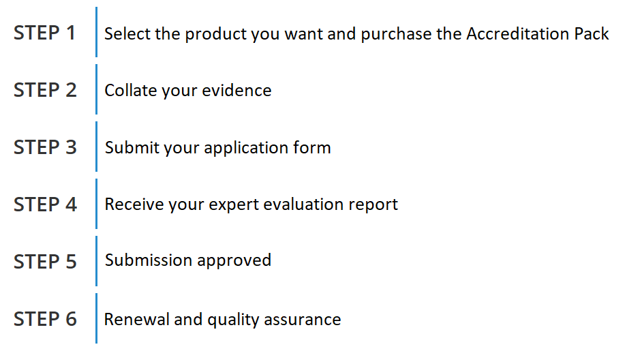Click the STEP 1 label
The width and height of the screenshot is (625, 364).
point(44,33)
